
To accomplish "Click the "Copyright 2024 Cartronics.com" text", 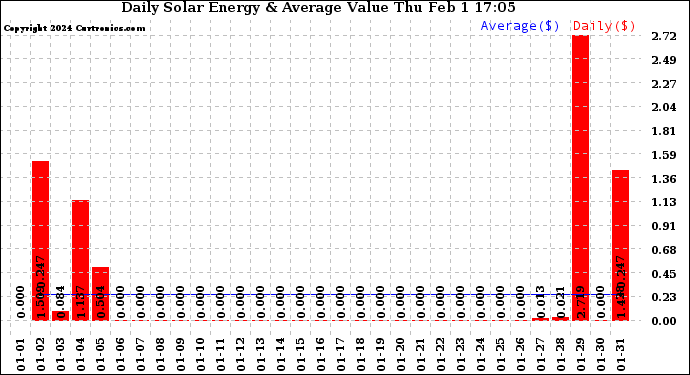I will [74, 28].
